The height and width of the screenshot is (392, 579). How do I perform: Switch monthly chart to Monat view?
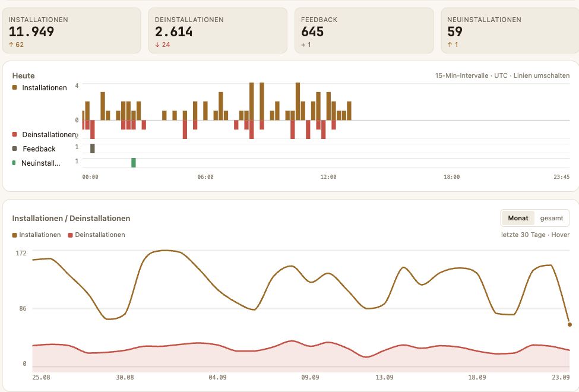[518, 218]
